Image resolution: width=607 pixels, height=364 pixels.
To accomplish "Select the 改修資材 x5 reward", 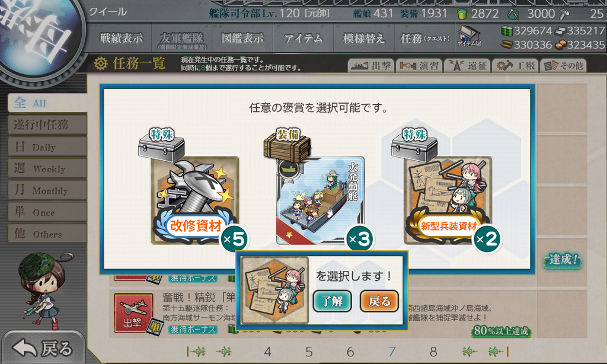I will (194, 200).
